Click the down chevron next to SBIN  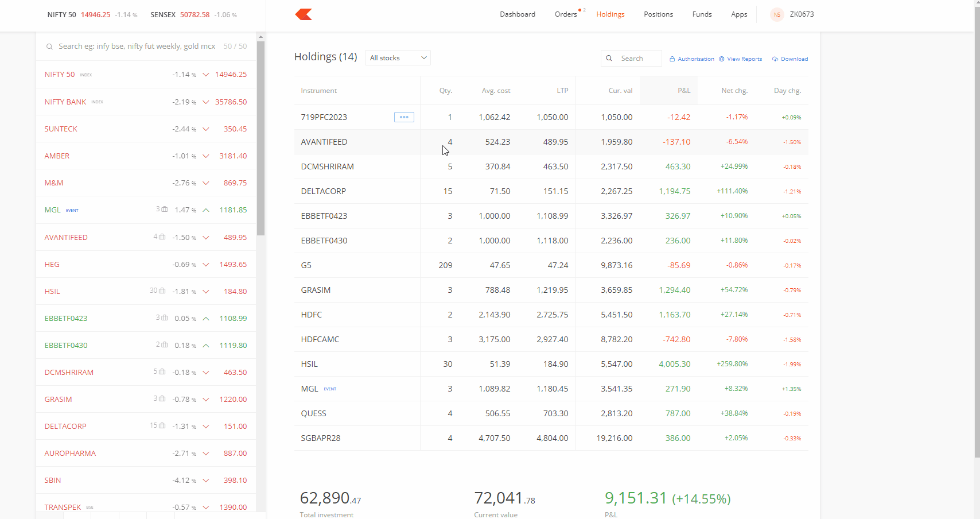pos(206,481)
